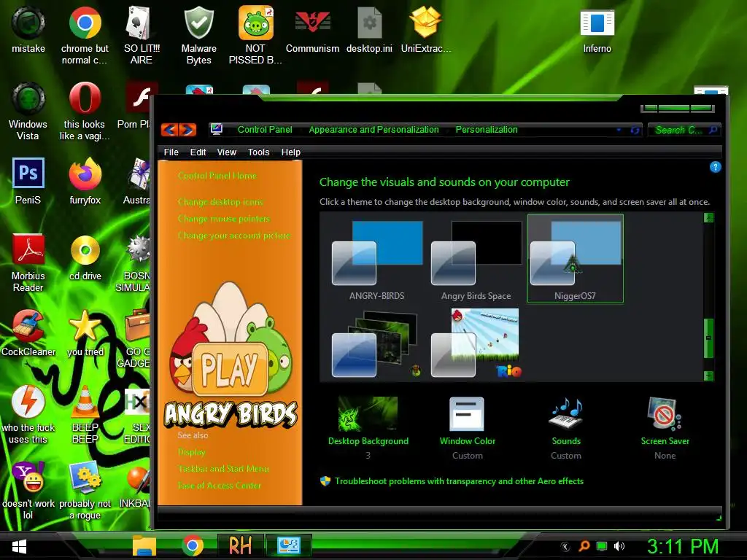
Task: Go back with the orange Back arrow
Action: 169,130
